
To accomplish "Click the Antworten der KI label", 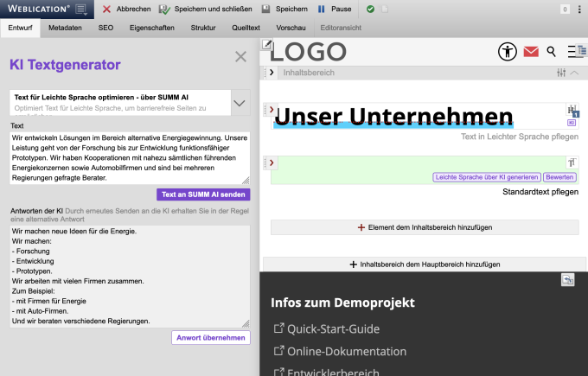I will click(x=36, y=211).
